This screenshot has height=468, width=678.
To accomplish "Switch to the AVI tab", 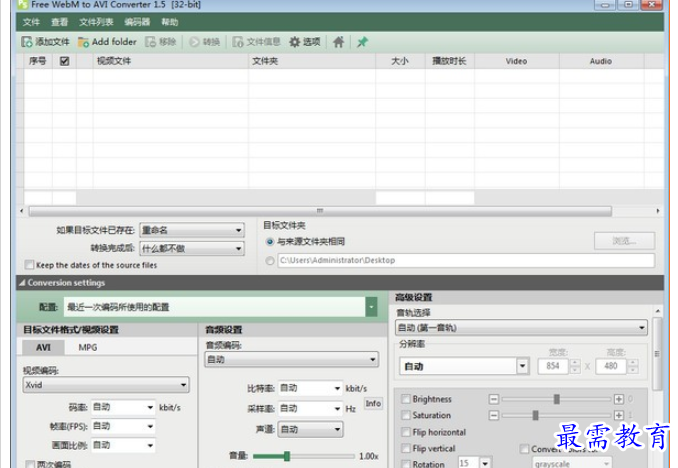I will pyautogui.click(x=43, y=347).
